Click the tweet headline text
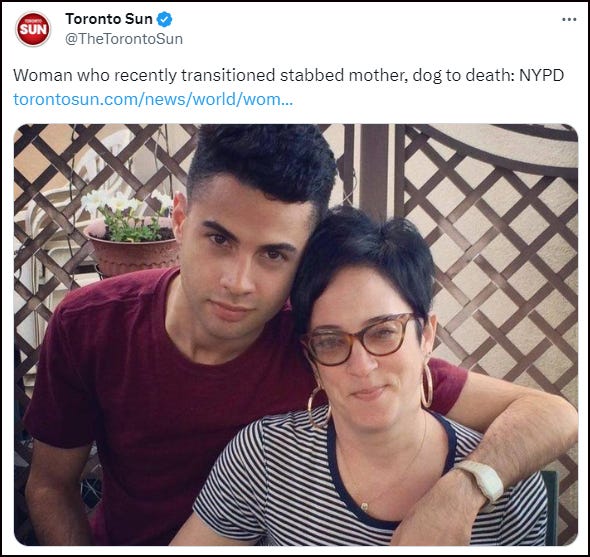Screen dimensions: 590x557 288,75
